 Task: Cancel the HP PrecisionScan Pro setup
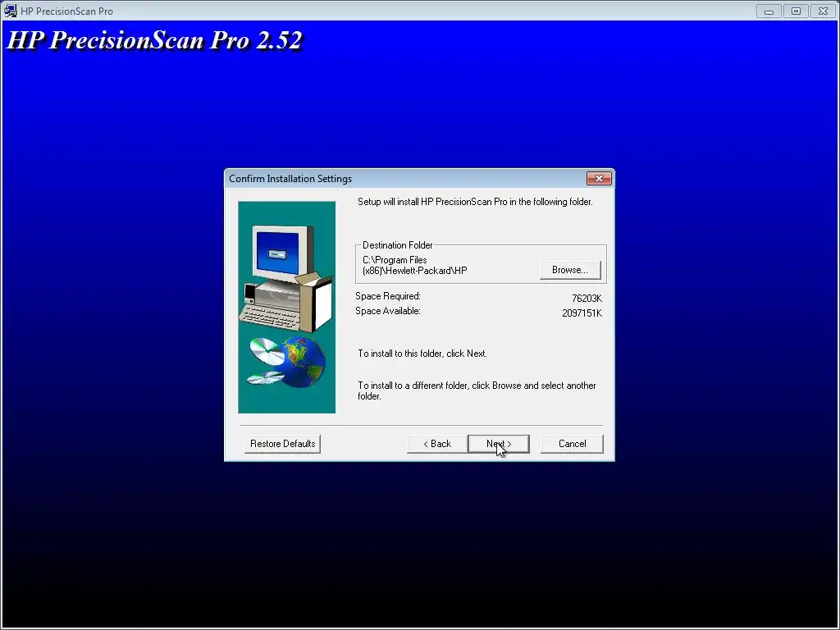pos(572,444)
